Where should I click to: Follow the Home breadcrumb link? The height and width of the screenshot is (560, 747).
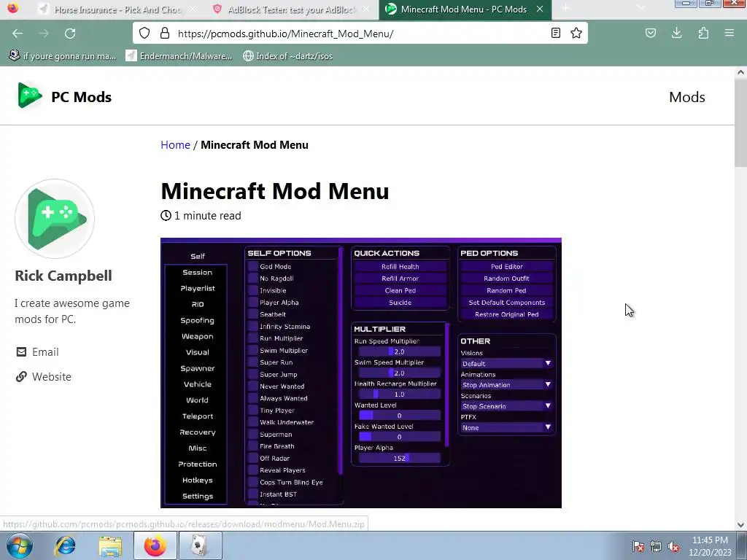[x=175, y=145]
